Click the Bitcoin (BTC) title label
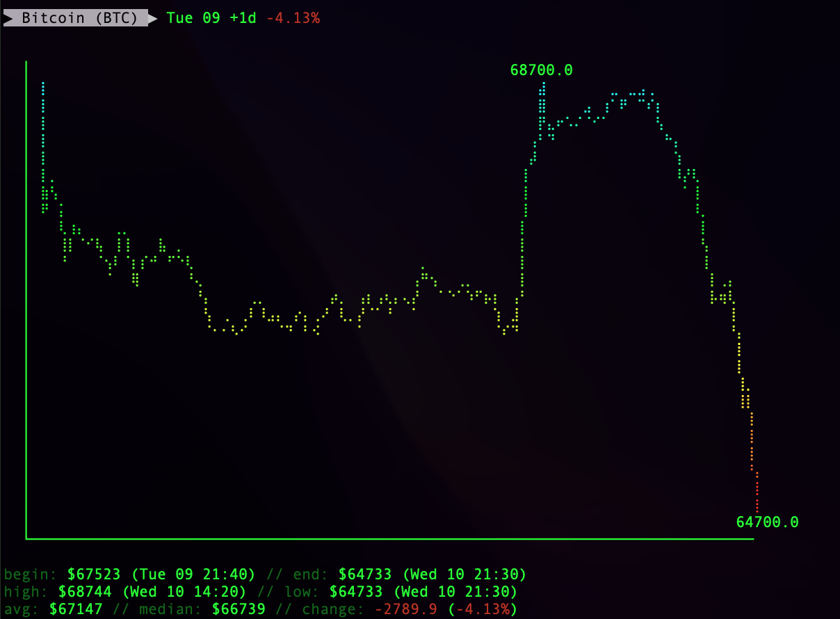Image resolution: width=840 pixels, height=619 pixels. 79,18
